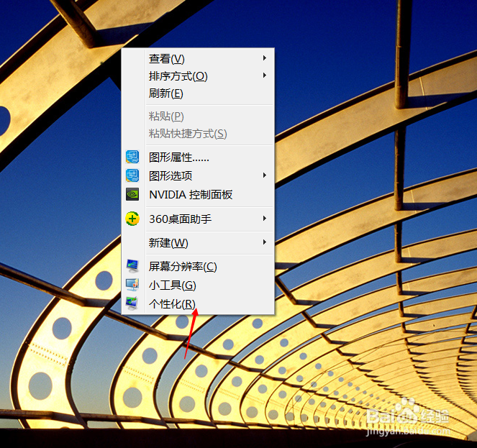Expand the 排序方式(O) submenu arrow
This screenshot has height=448, width=477.
265,75
